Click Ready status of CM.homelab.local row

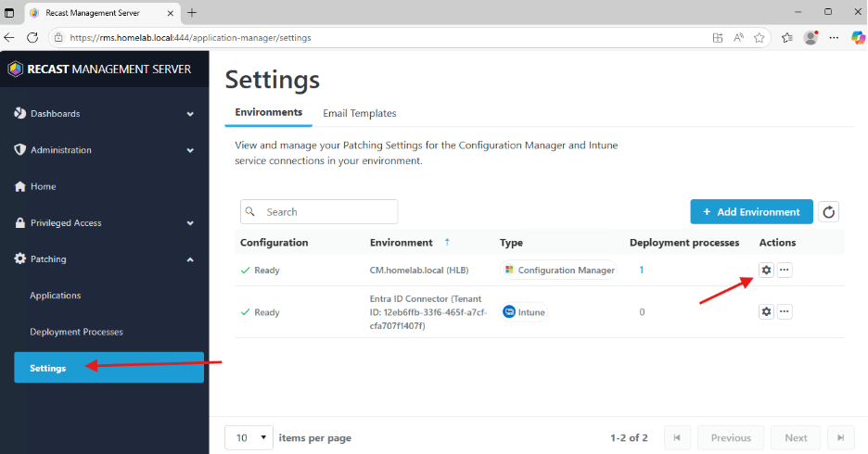(x=261, y=270)
